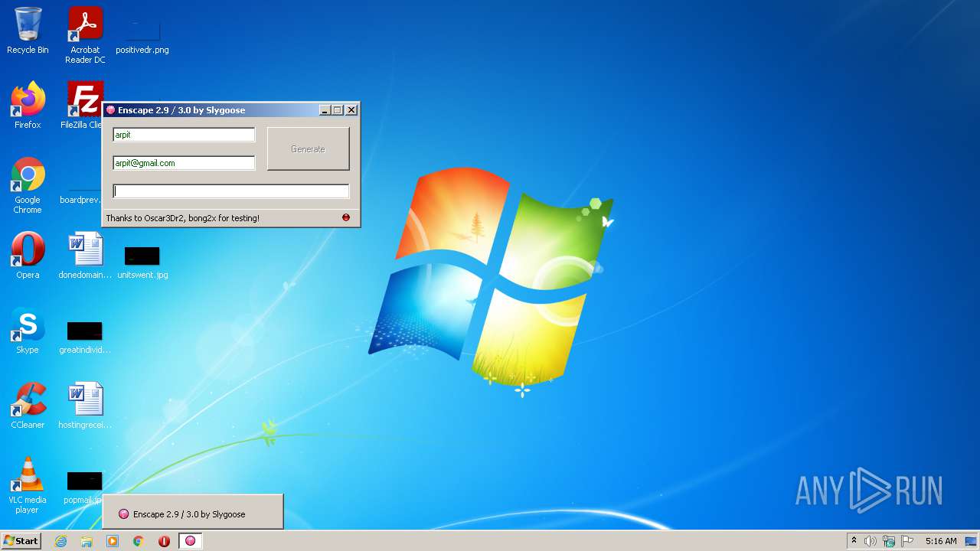Click the 5:16 AM taskbar clock

click(x=941, y=541)
